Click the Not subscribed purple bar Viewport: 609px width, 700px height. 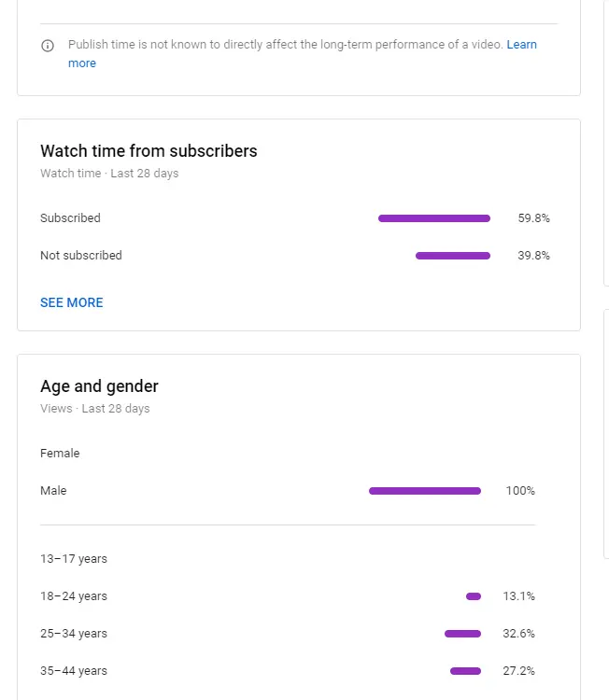pyautogui.click(x=452, y=256)
